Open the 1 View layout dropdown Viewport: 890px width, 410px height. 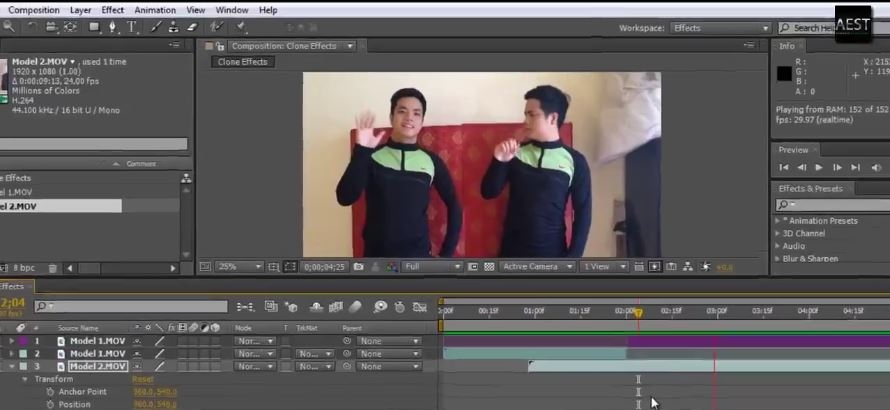[x=604, y=266]
